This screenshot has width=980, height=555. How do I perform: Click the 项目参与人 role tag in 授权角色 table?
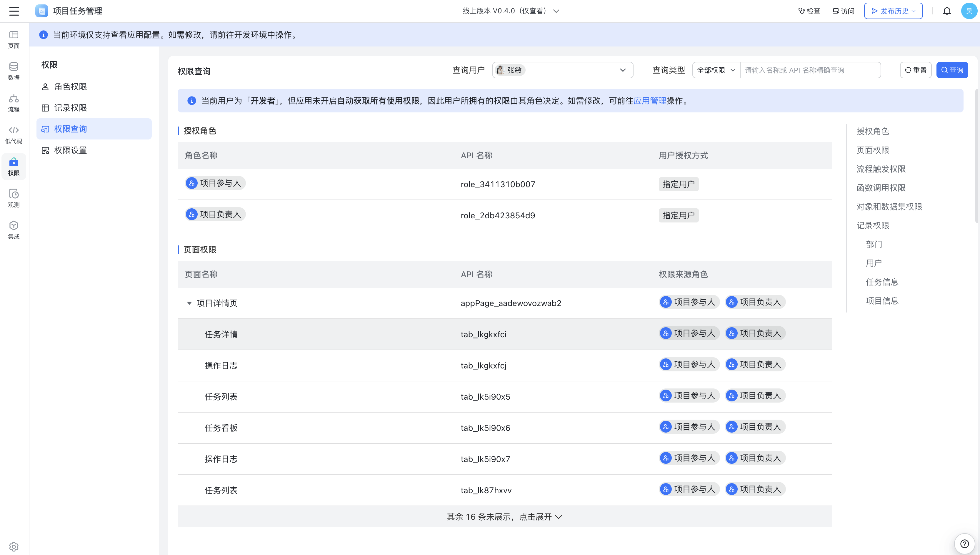pyautogui.click(x=215, y=183)
